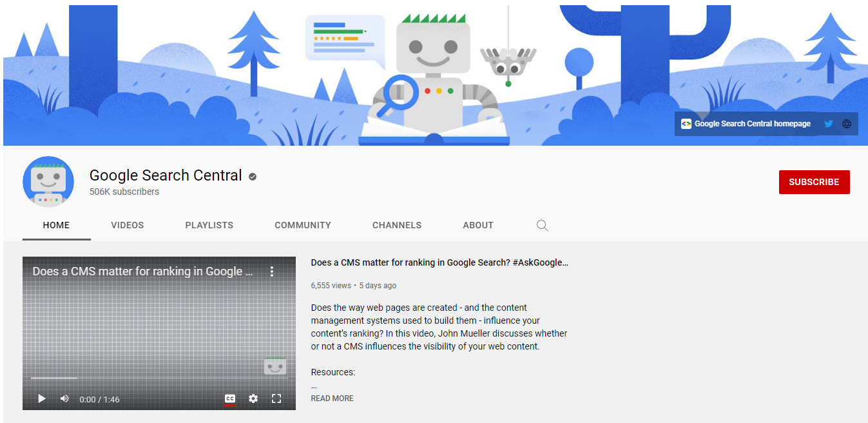Switch to the VIDEOS tab
Viewport: 868px width, 423px height.
pos(128,225)
